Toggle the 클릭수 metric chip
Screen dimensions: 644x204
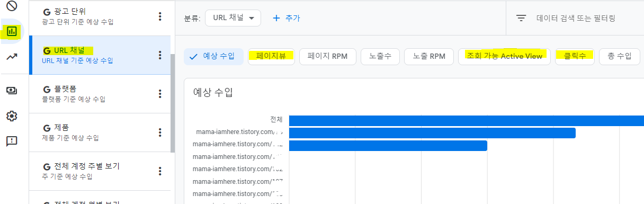[x=575, y=57]
